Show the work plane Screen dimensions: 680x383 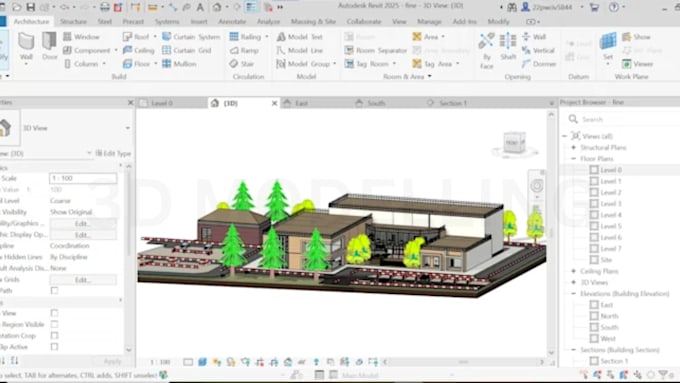636,37
